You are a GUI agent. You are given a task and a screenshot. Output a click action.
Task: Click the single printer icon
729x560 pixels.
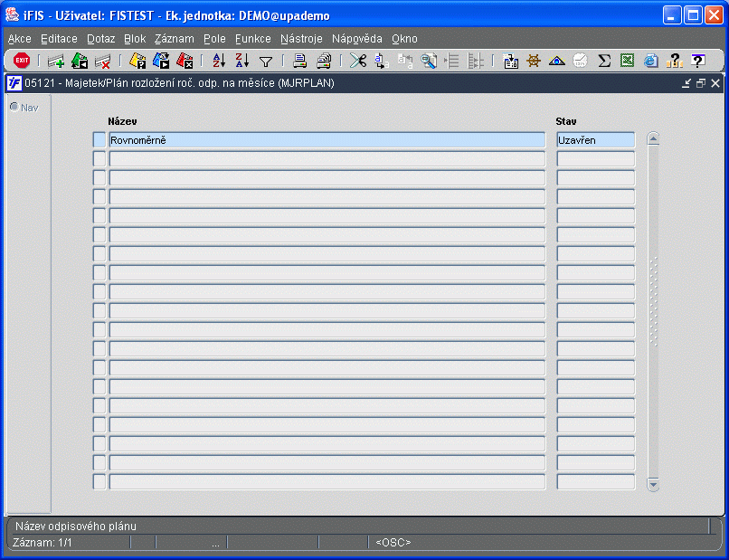pos(300,61)
